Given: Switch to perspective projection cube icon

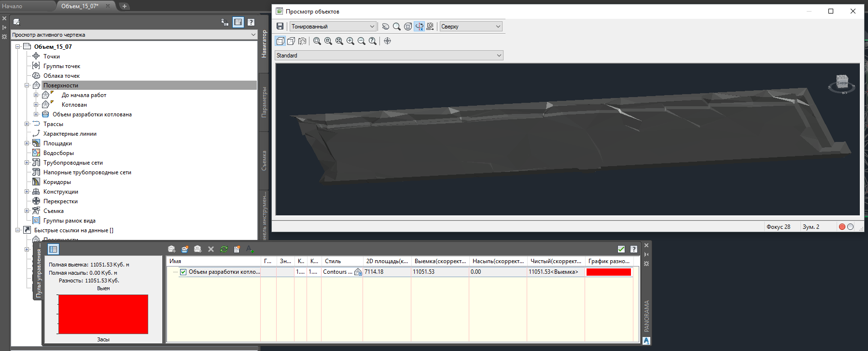Looking at the screenshot, I should [291, 41].
